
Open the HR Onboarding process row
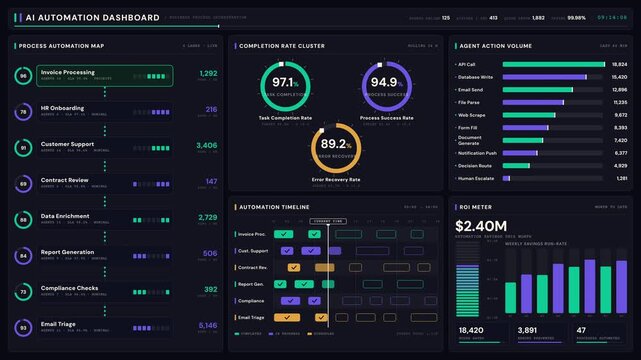105,112
